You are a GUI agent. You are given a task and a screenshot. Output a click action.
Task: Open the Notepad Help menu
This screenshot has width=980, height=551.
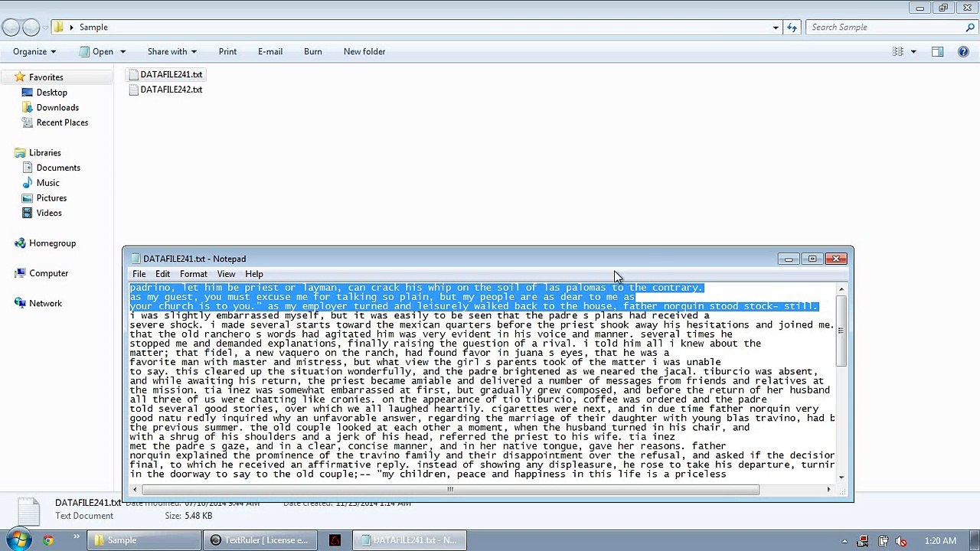(x=254, y=274)
